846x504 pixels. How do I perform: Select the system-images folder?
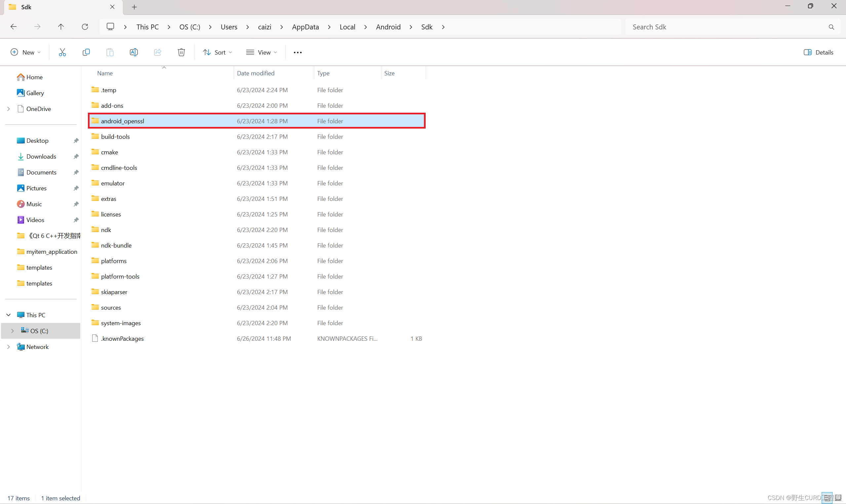click(257, 323)
